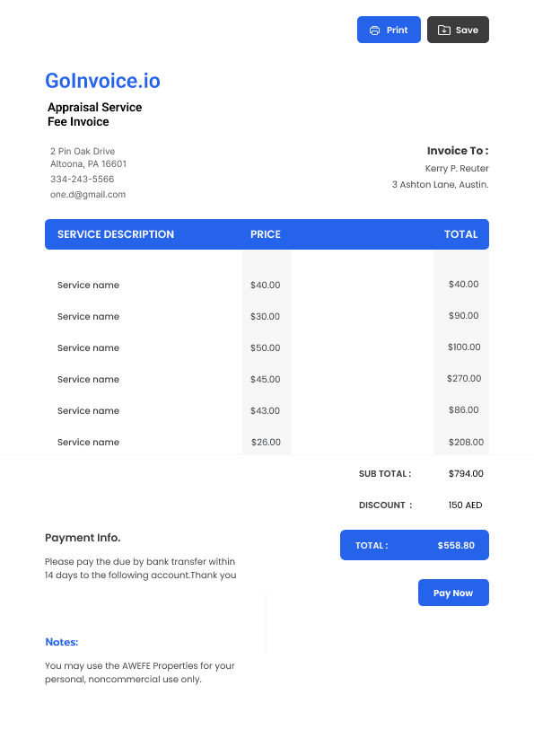Click the Kerry P. Reuter recipient name
This screenshot has height=756, width=534.
[457, 168]
